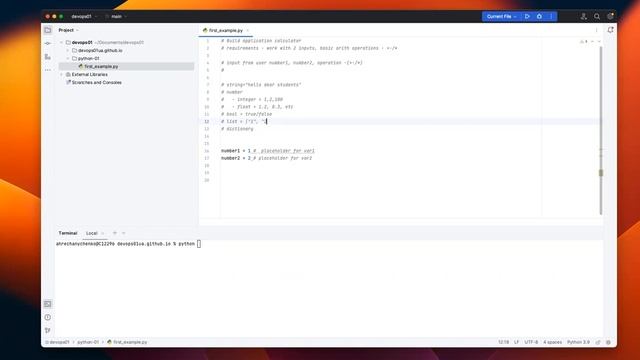Screen dimensions: 640x360
Task: Open the rightmost status bar icon
Action: (608, 342)
